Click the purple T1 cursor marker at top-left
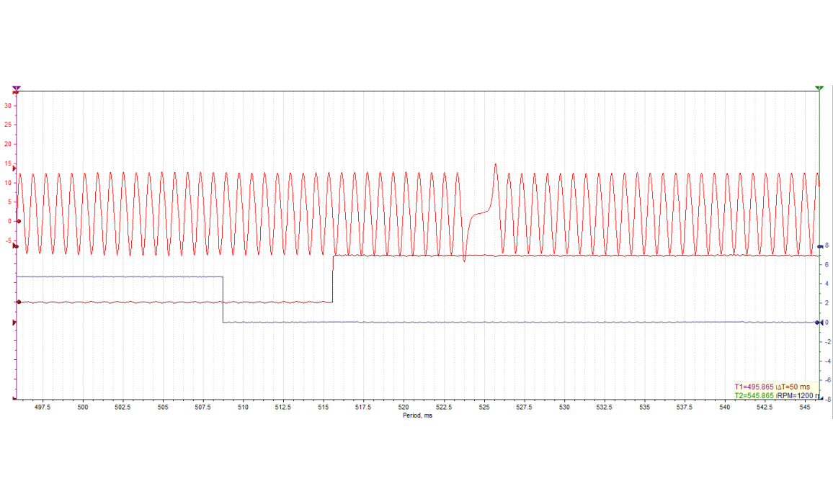833x504 pixels. tap(16, 89)
